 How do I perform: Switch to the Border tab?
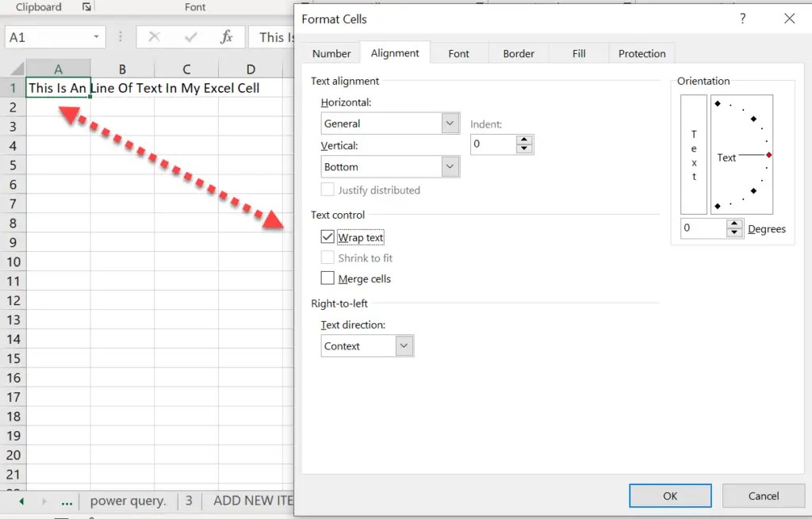[518, 53]
